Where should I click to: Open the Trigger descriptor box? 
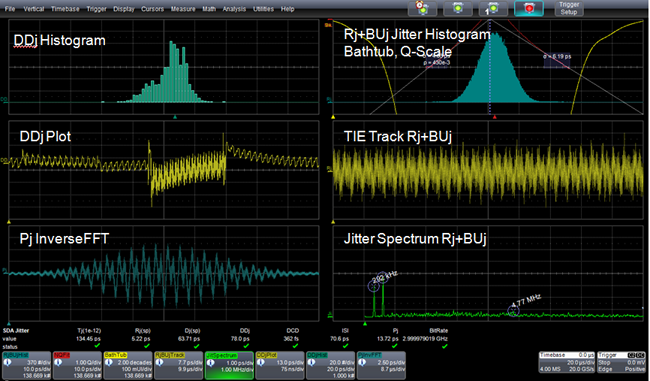(621, 362)
